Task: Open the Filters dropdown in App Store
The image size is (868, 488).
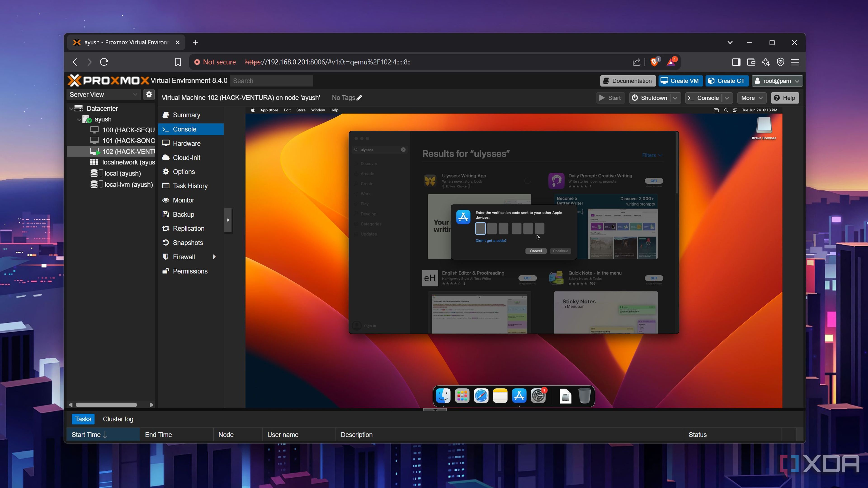Action: pos(652,155)
